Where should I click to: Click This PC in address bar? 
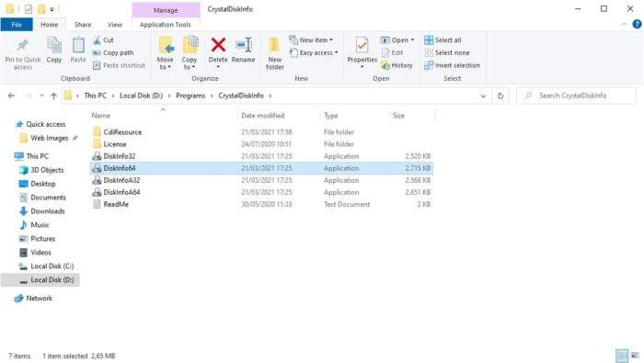pyautogui.click(x=96, y=96)
